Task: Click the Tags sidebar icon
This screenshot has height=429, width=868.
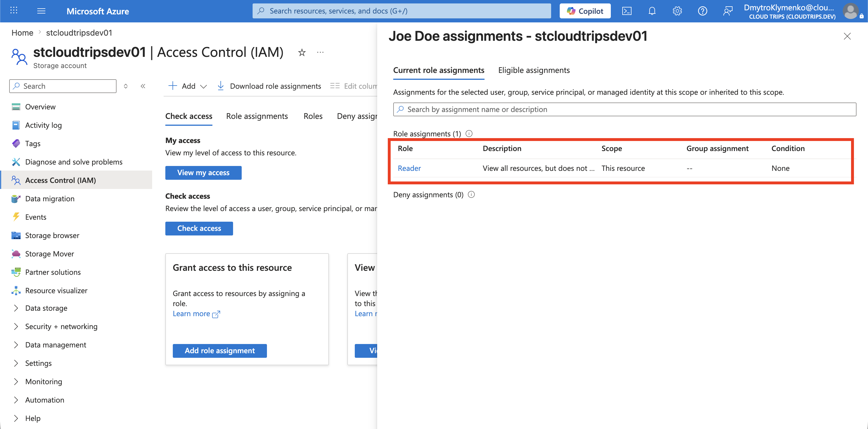Action: [16, 144]
